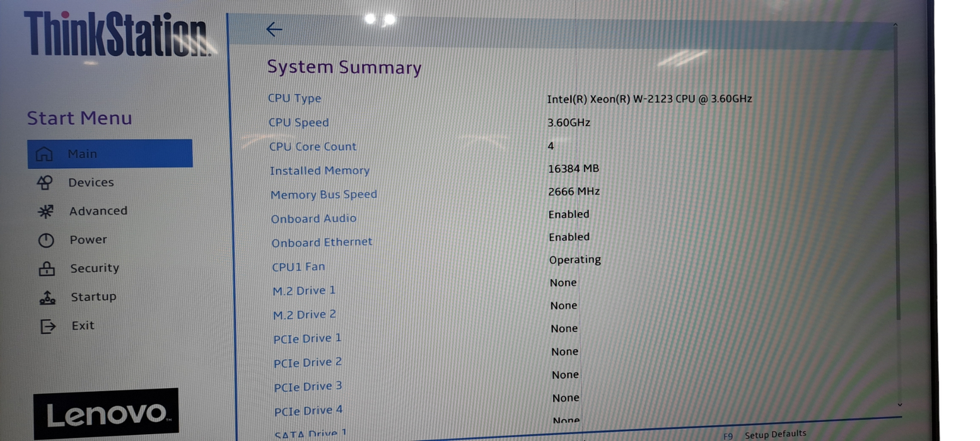Open the Devices menu

coord(91,182)
